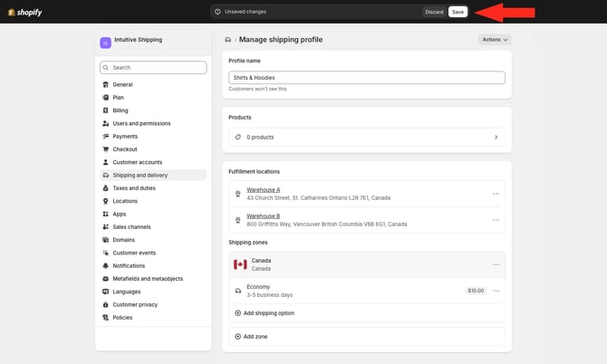Click the Metafields and metaobjects icon
This screenshot has height=364, width=607.
point(105,279)
